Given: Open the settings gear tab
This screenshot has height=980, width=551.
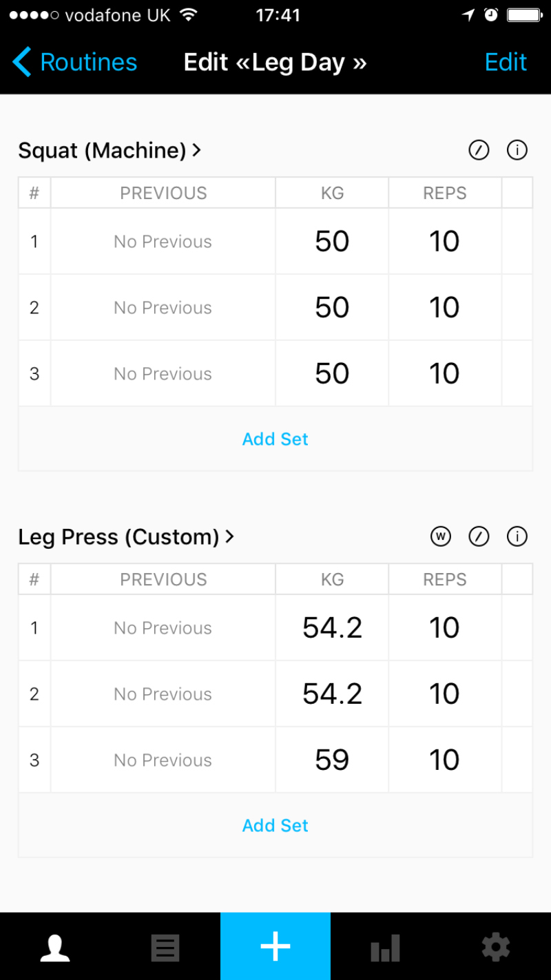Looking at the screenshot, I should tap(496, 948).
